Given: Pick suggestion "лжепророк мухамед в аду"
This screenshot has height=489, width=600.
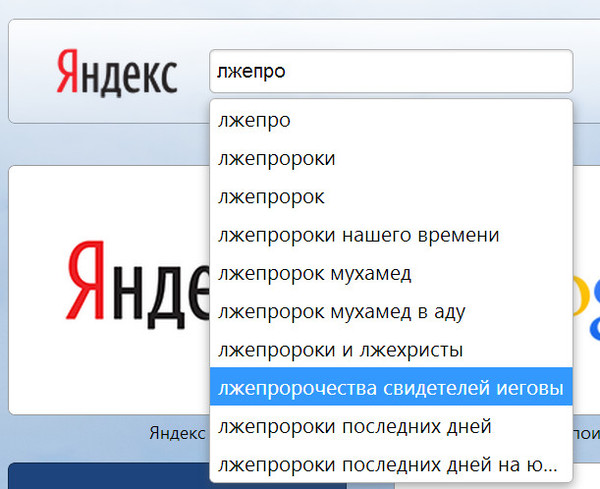Looking at the screenshot, I should [x=391, y=311].
